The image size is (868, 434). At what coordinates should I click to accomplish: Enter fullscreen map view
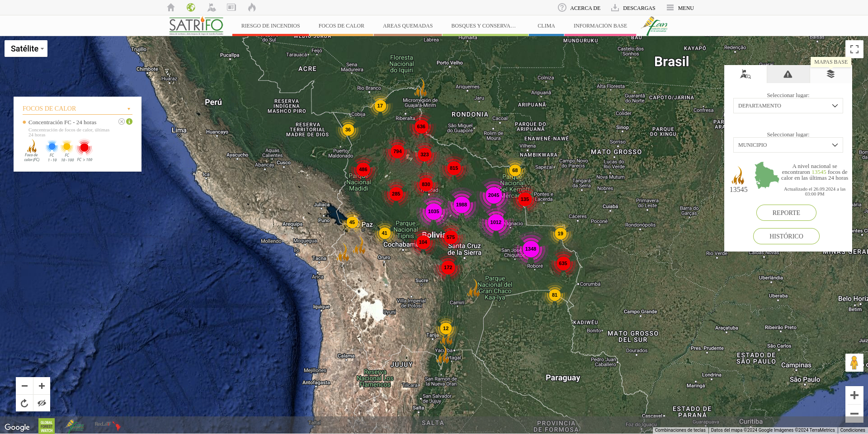coord(854,49)
